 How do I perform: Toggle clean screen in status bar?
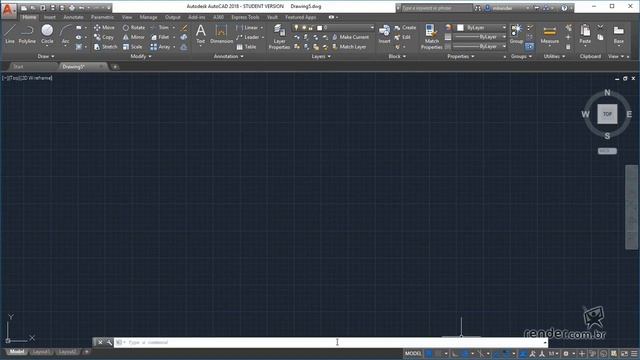pos(624,353)
